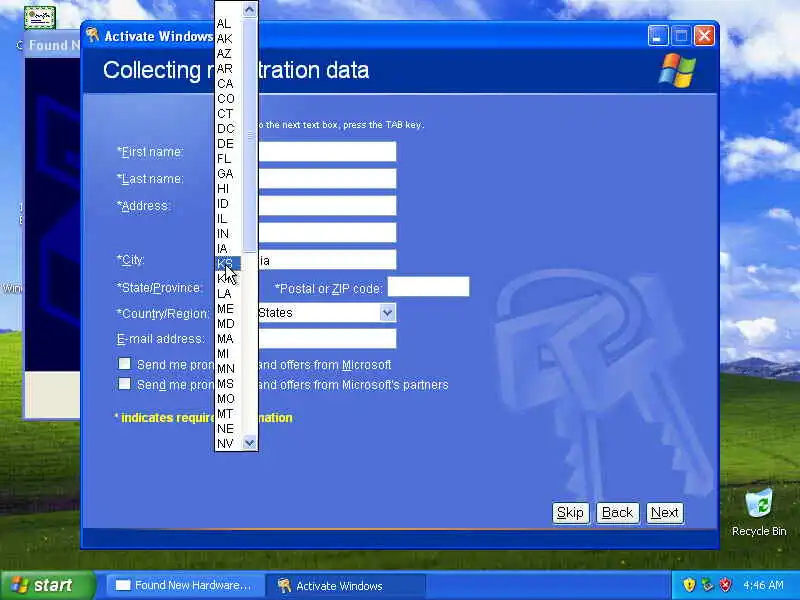The height and width of the screenshot is (600, 800).
Task: Enable offers from Microsoft's partners checkbox
Action: click(x=124, y=384)
